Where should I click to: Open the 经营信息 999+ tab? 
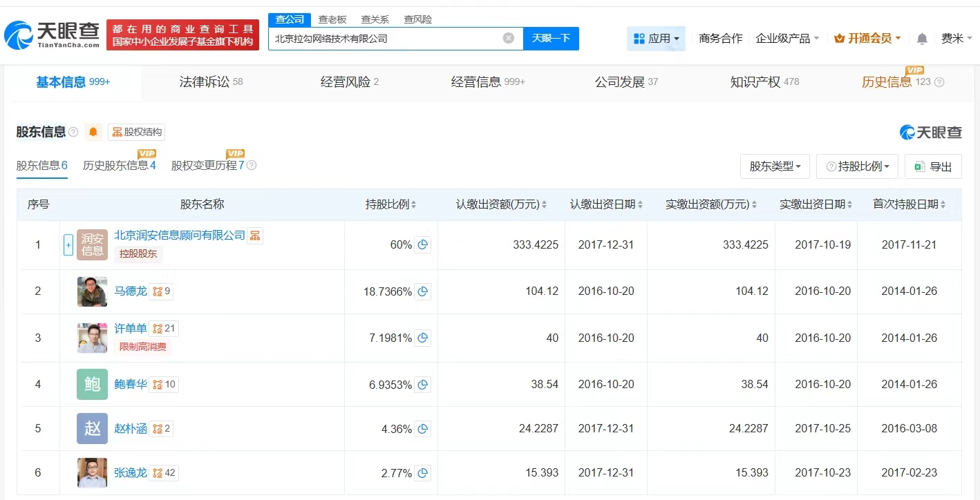tap(488, 82)
